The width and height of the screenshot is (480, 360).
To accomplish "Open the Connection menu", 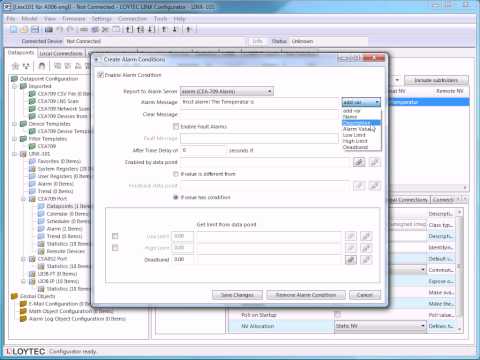I will [x=132, y=19].
